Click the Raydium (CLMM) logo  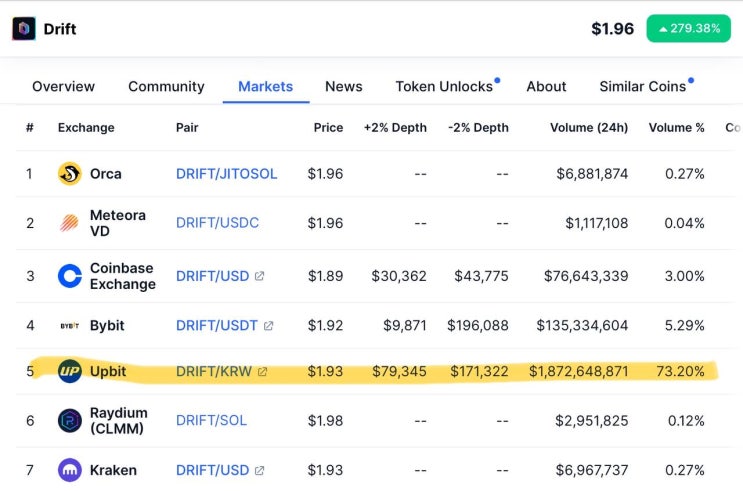pyautogui.click(x=70, y=420)
